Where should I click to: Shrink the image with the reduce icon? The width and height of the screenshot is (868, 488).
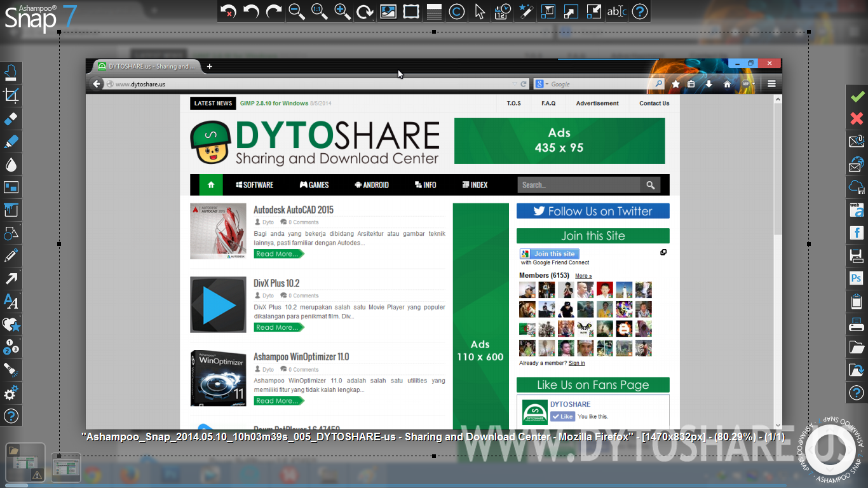pos(594,11)
